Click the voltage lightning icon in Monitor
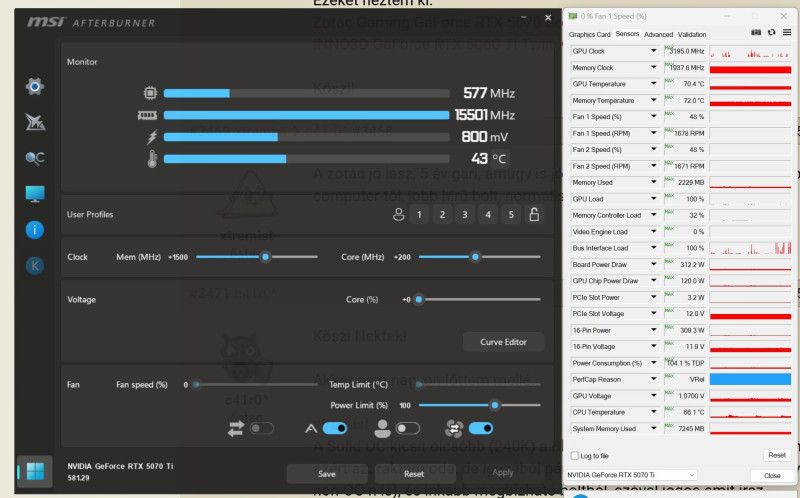 coord(152,137)
